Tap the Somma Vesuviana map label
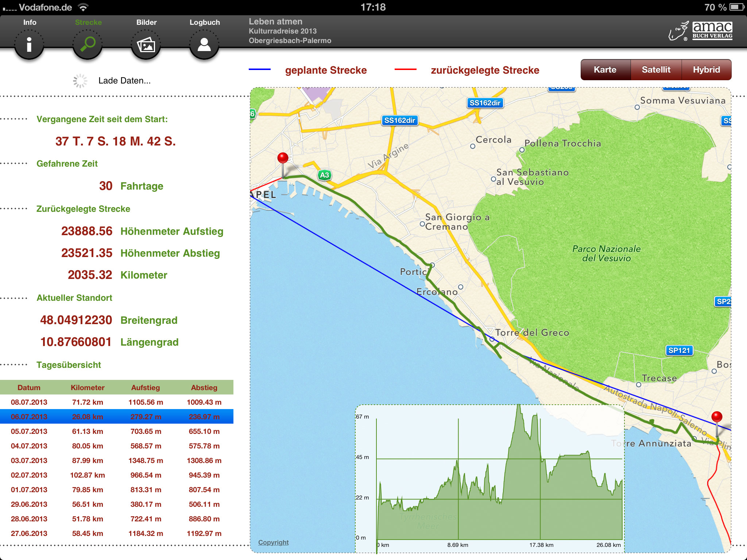The height and width of the screenshot is (560, 747). click(683, 100)
